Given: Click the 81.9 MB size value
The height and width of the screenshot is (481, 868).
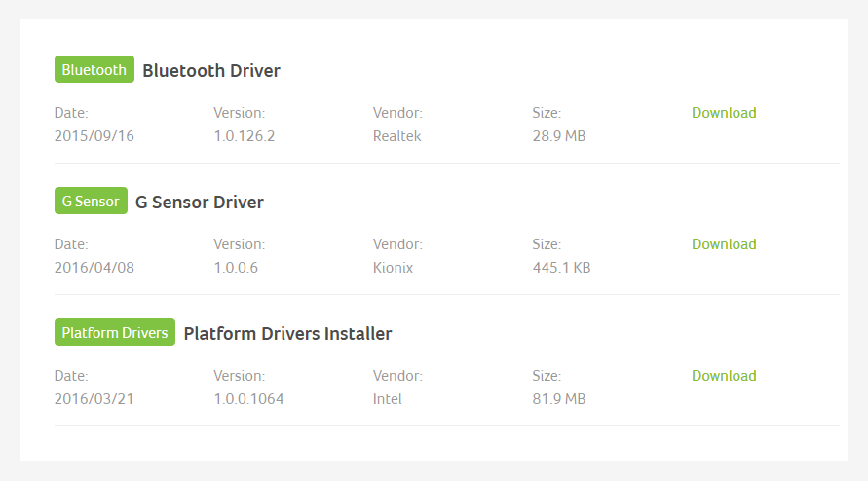Looking at the screenshot, I should coord(559,399).
